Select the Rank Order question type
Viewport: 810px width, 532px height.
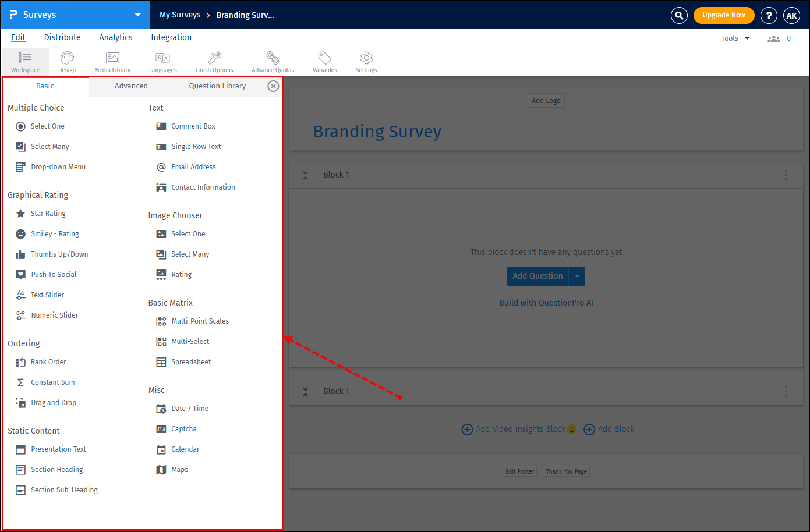48,361
